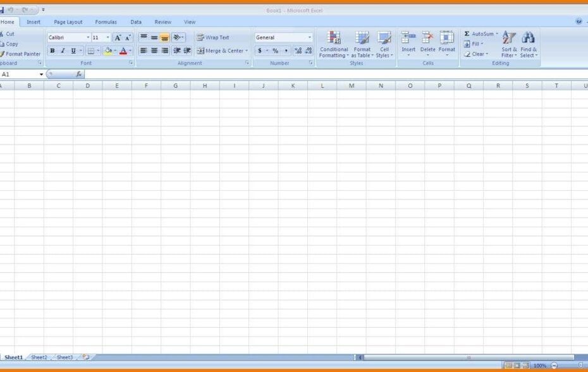Select the Sheet2 tab
This screenshot has height=372, width=588.
coord(39,357)
